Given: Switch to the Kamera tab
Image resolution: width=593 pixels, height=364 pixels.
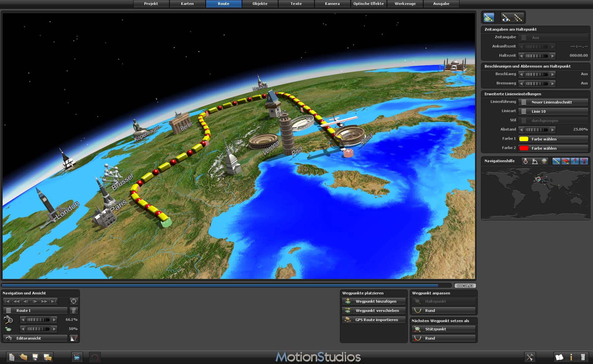Looking at the screenshot, I should click(332, 4).
